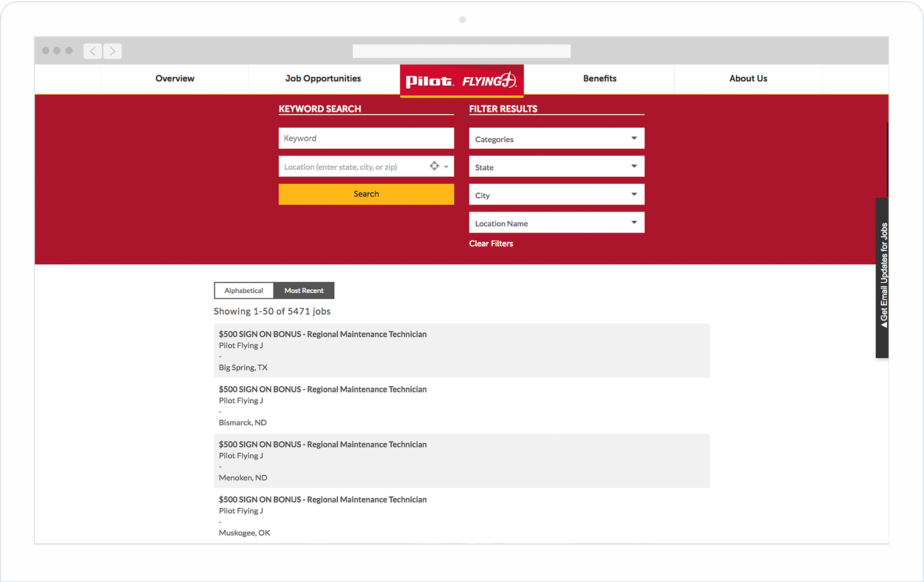Select the Most Recent sort tab

(x=304, y=290)
